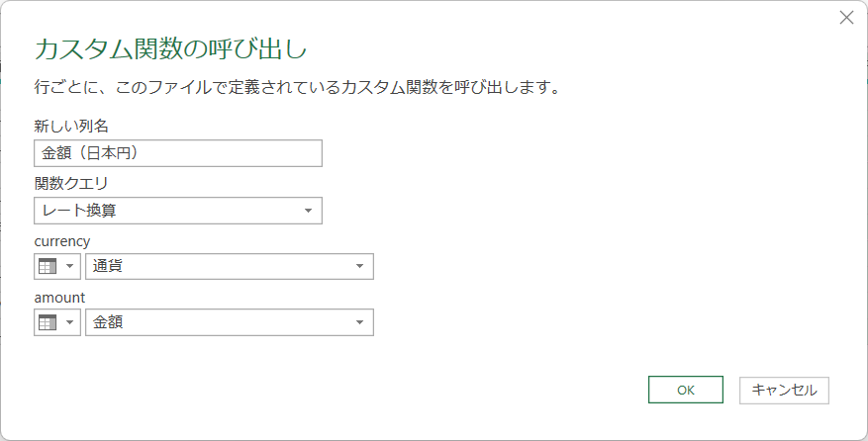Click the 新しい列名 label
This screenshot has height=441, width=868.
point(70,126)
